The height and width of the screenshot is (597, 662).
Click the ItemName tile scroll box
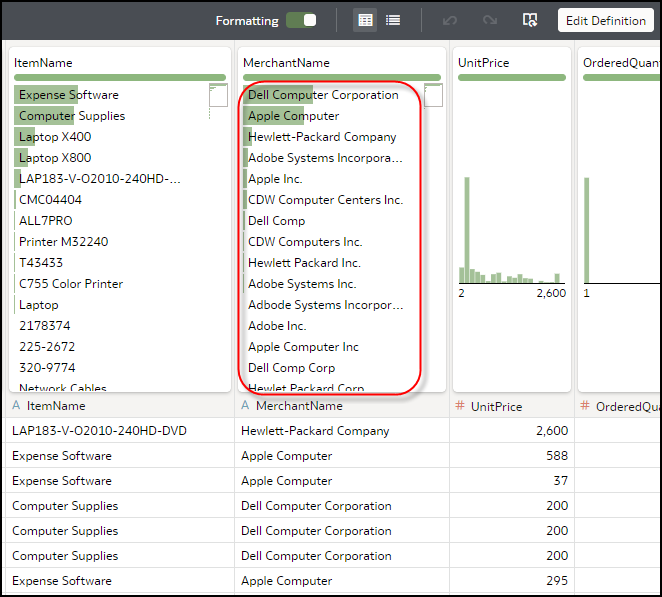tap(218, 96)
